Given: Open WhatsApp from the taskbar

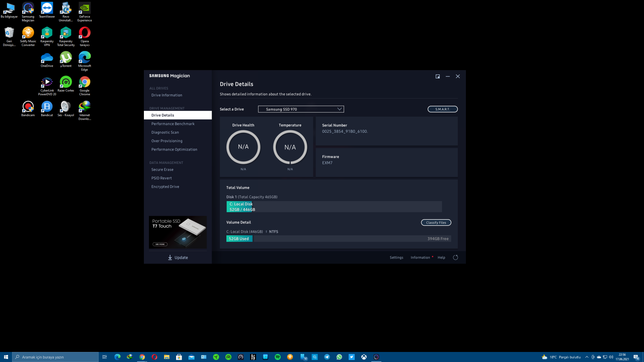Looking at the screenshot, I should point(339,357).
